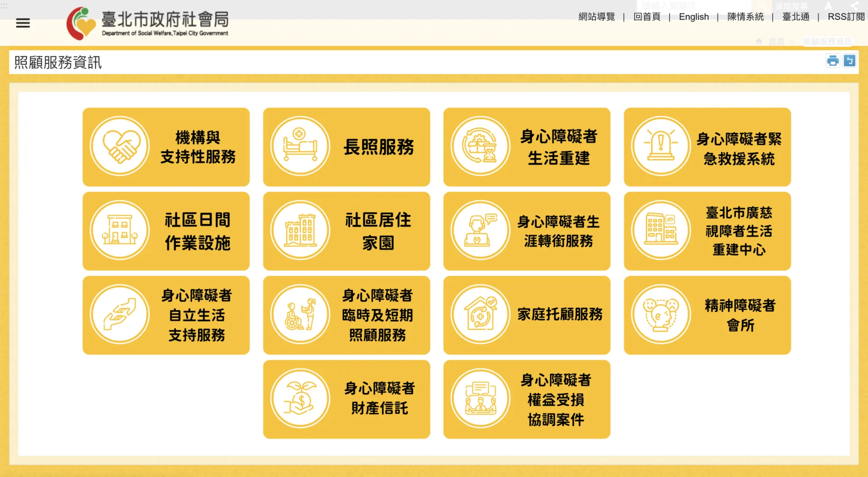Open the 精神障礙者會所 tile

[x=707, y=315]
